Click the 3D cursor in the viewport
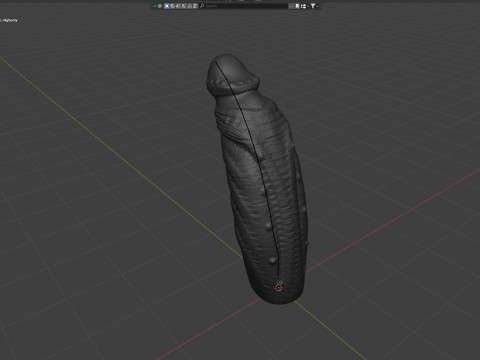The width and height of the screenshot is (480, 360). click(279, 287)
